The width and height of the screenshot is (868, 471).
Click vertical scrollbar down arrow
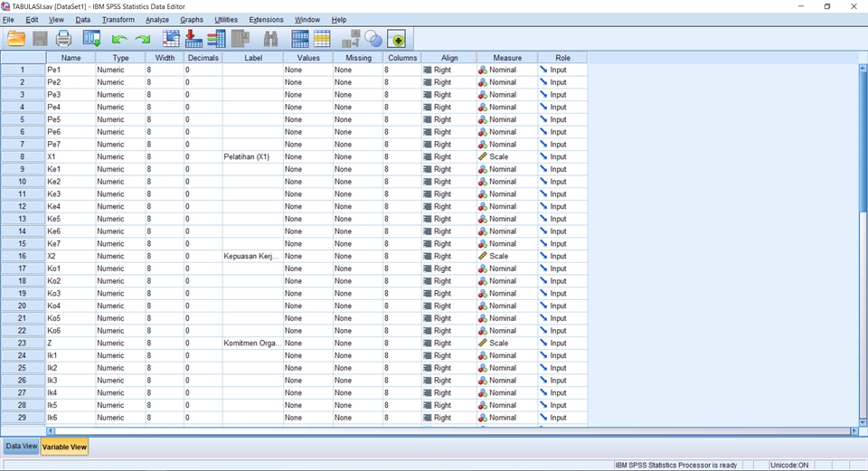[x=863, y=422]
